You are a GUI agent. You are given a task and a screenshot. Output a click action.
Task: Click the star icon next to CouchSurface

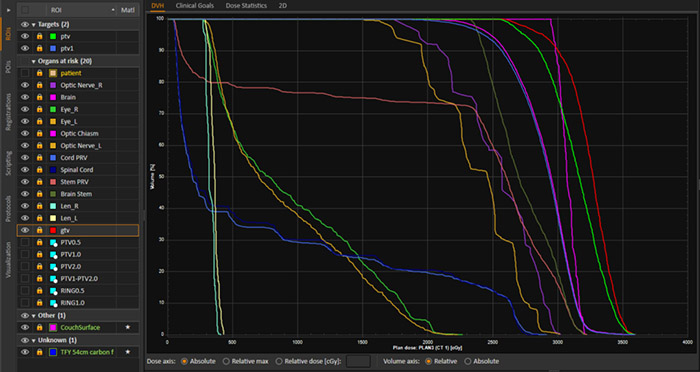point(128,327)
